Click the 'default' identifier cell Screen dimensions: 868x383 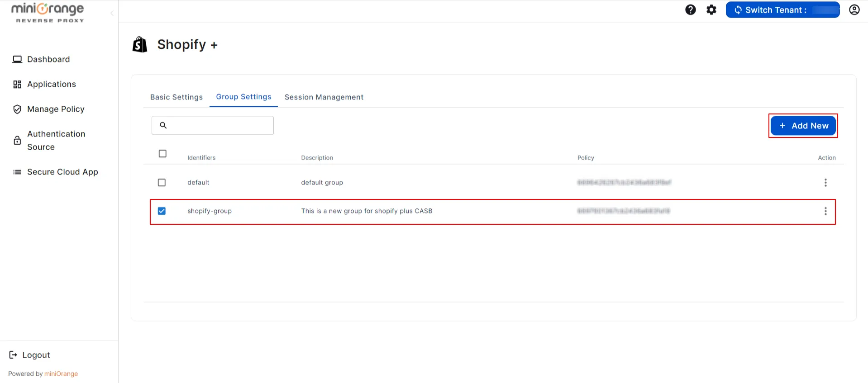click(x=198, y=183)
